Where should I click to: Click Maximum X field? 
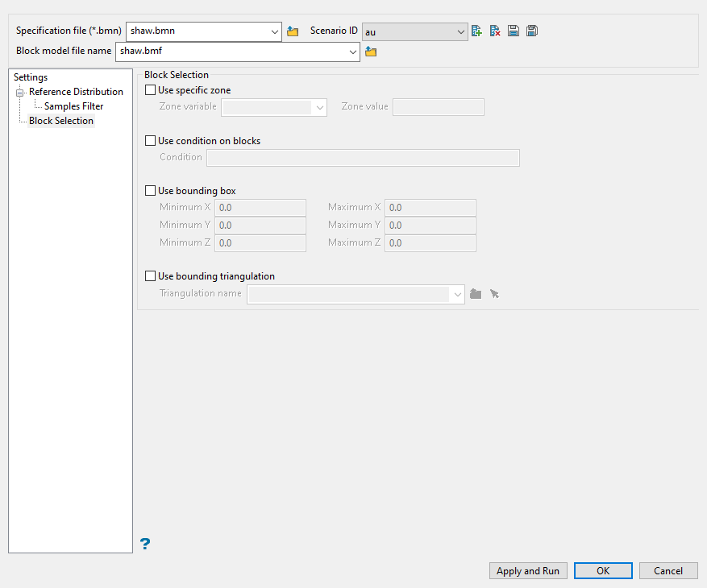[430, 208]
